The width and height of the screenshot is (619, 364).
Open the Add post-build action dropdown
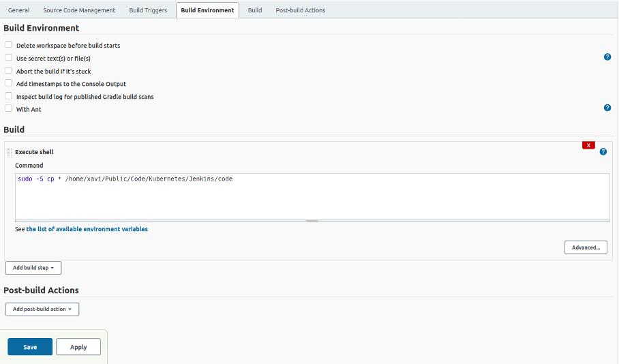(42, 309)
